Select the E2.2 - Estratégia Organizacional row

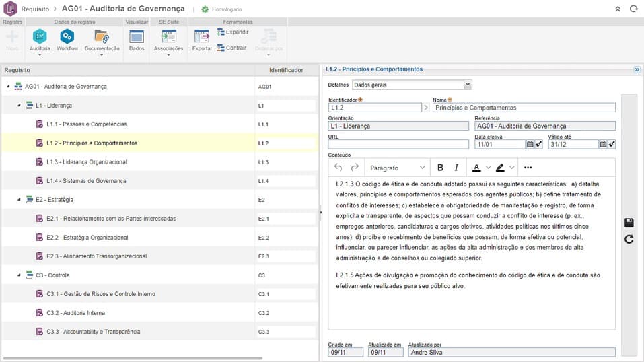159,238
